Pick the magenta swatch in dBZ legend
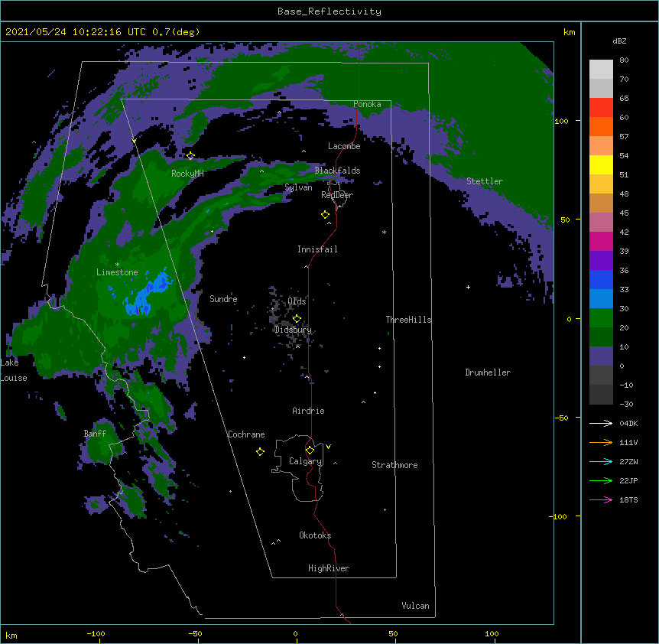 (601, 241)
